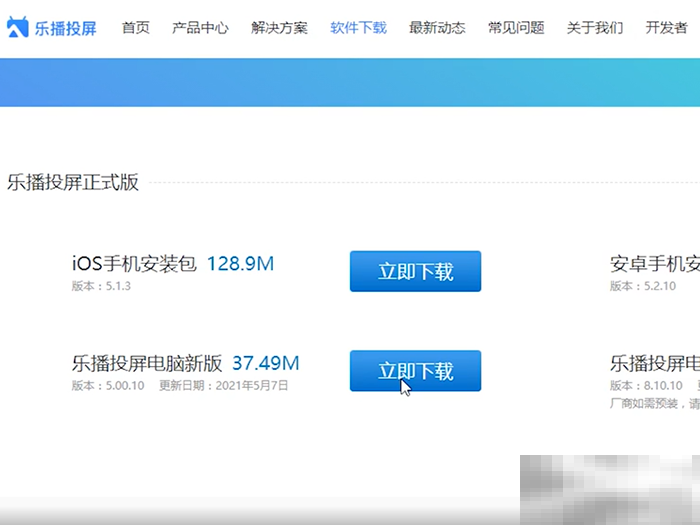Click the 安卓手机安 package title

pyautogui.click(x=655, y=264)
